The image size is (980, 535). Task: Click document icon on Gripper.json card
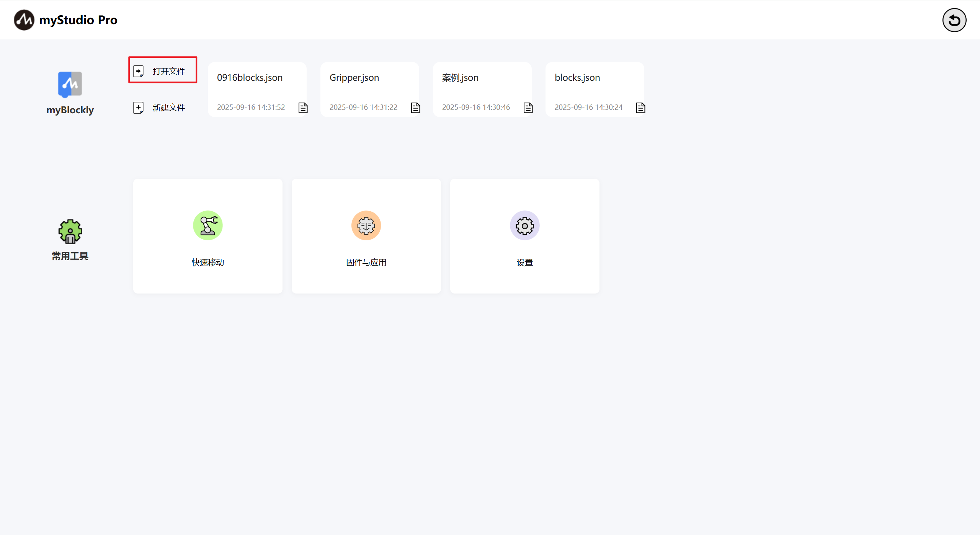click(x=415, y=108)
